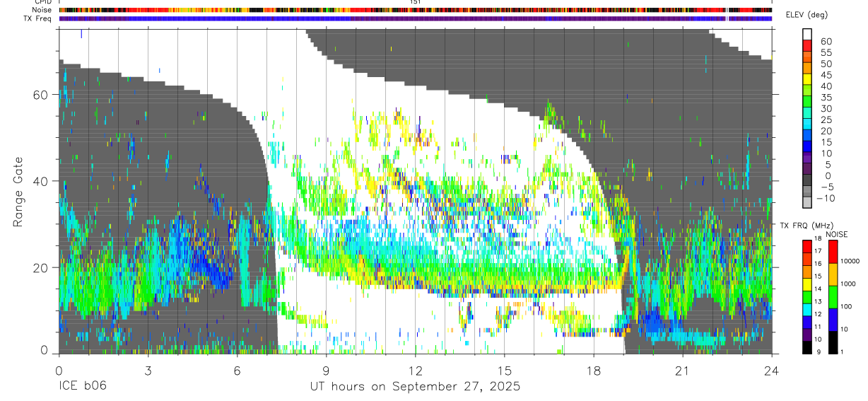The image size is (868, 401).
Task: Click the ELEV legend value '5'
Action: pos(828,165)
